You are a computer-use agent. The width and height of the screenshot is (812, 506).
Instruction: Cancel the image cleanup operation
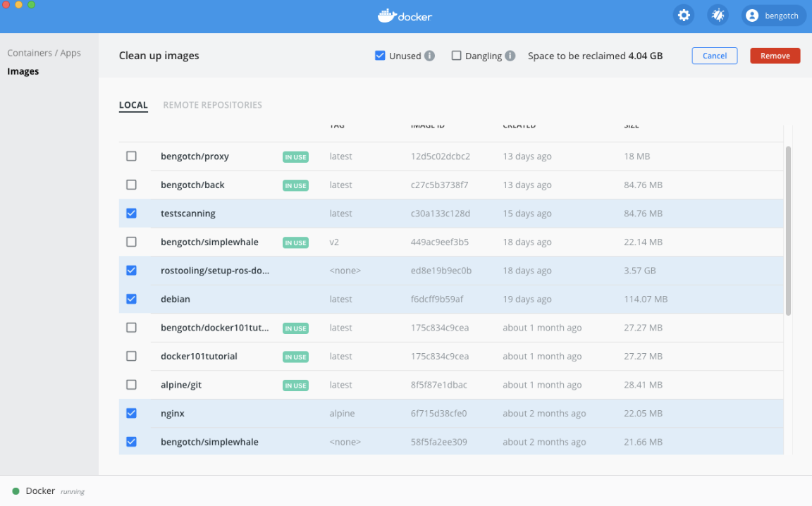[714, 55]
